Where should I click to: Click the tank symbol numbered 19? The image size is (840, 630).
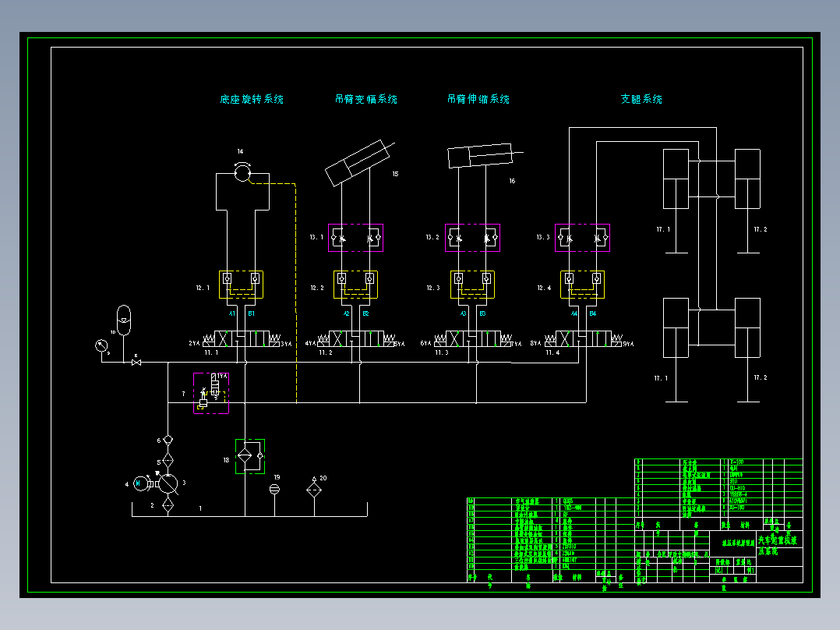[x=274, y=488]
